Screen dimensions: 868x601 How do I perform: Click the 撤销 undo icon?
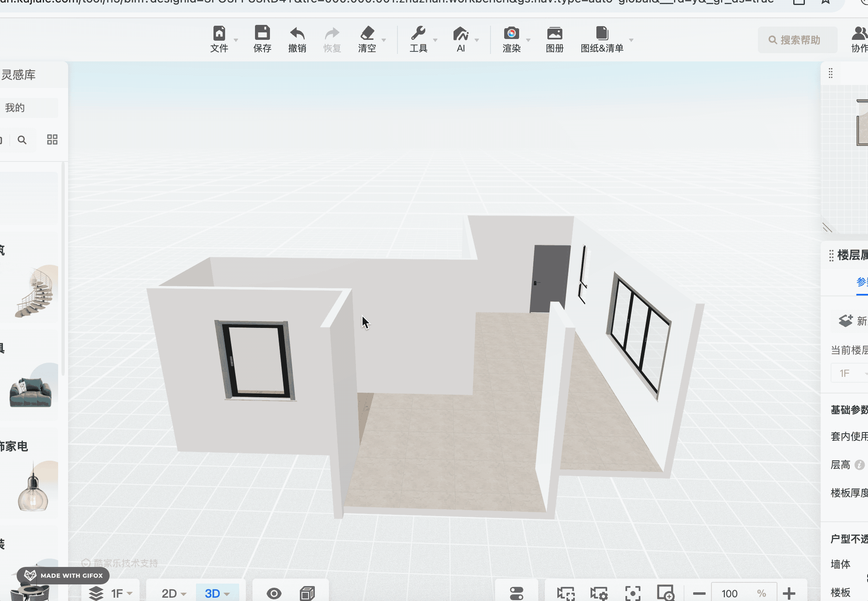pos(297,33)
